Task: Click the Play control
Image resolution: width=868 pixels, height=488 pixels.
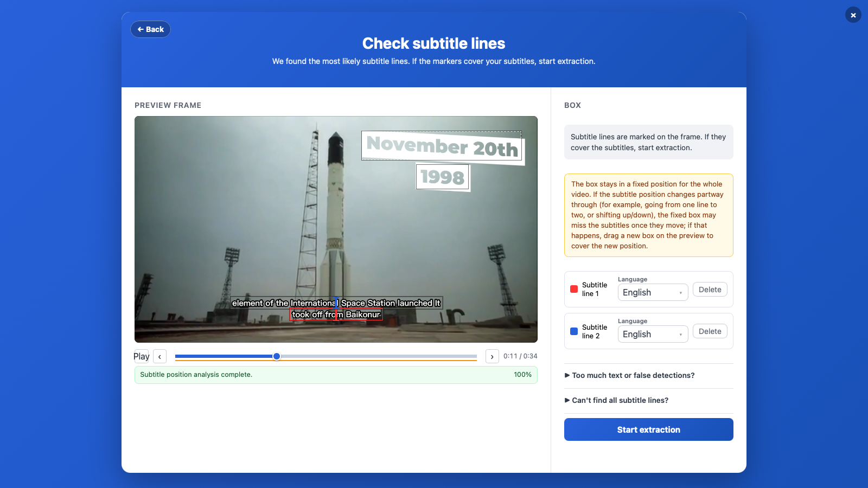Action: click(x=141, y=356)
